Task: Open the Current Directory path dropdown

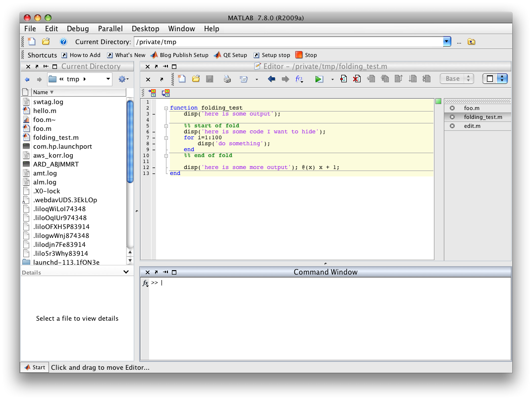Action: pyautogui.click(x=447, y=42)
